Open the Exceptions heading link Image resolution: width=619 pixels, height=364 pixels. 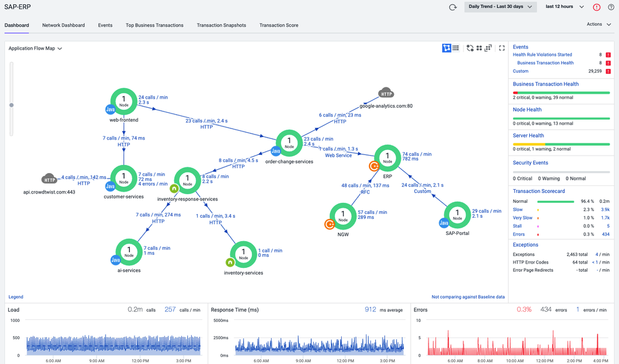tap(525, 245)
